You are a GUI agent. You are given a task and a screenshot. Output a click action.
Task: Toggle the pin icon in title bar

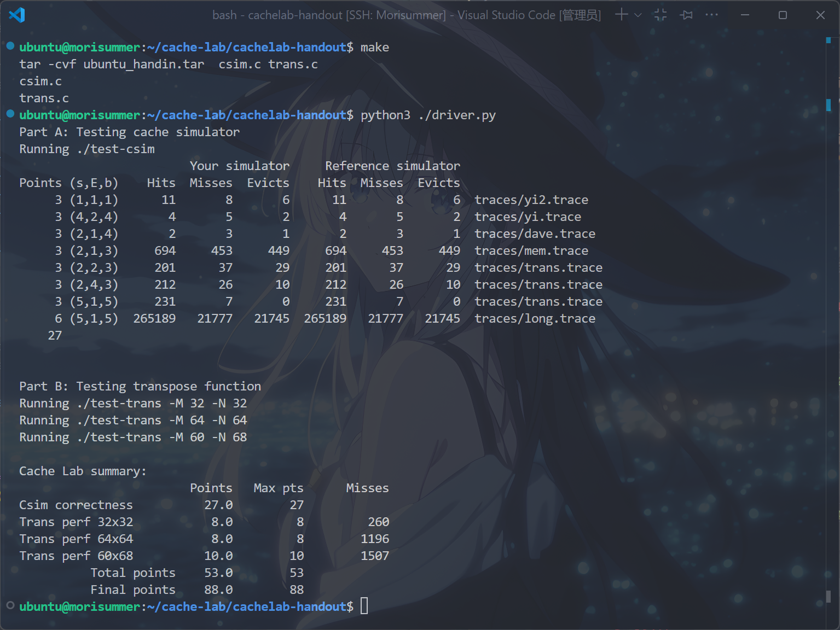(x=686, y=15)
